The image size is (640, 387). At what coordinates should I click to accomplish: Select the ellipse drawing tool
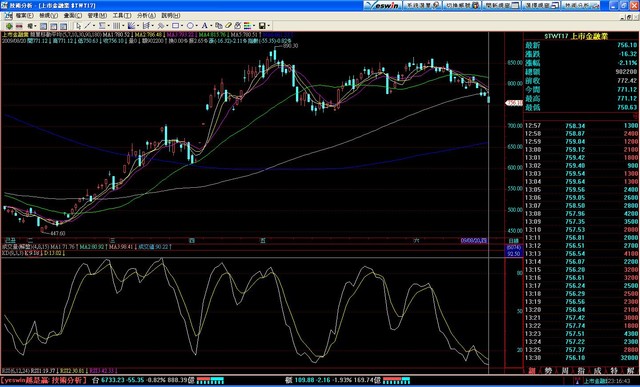click(x=190, y=26)
